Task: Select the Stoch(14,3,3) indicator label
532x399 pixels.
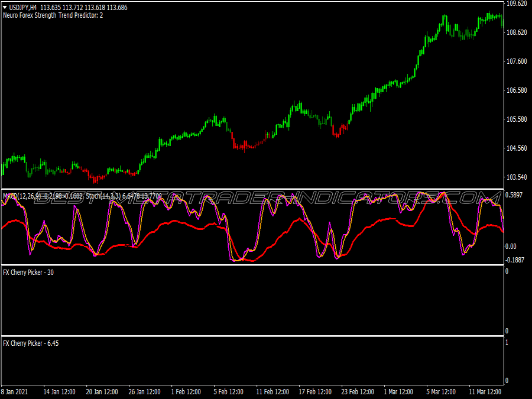Action: [103, 196]
